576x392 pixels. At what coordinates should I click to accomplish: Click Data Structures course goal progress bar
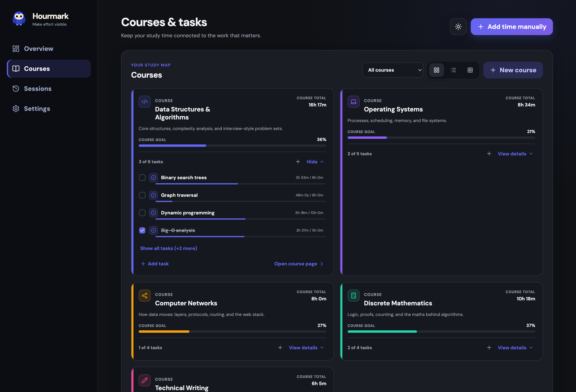(x=232, y=146)
